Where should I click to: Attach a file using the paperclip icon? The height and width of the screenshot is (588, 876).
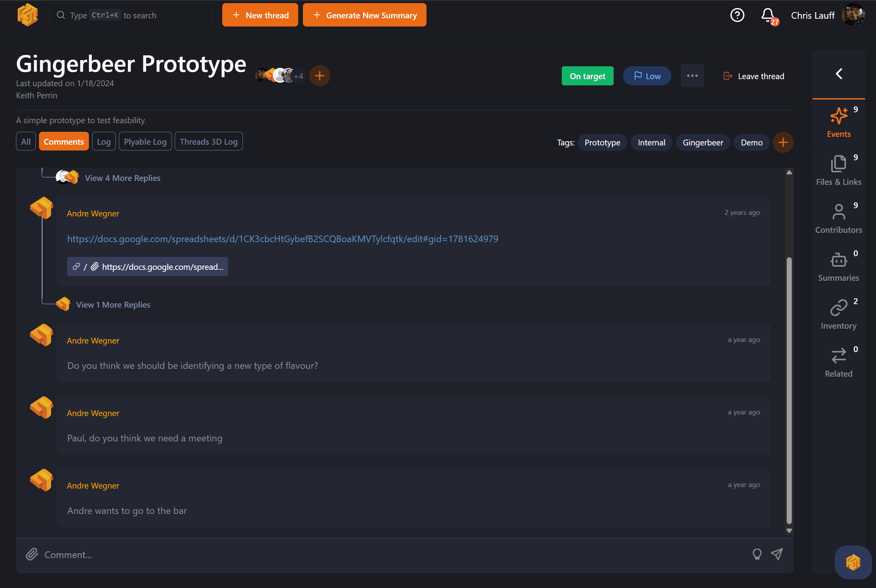click(32, 554)
